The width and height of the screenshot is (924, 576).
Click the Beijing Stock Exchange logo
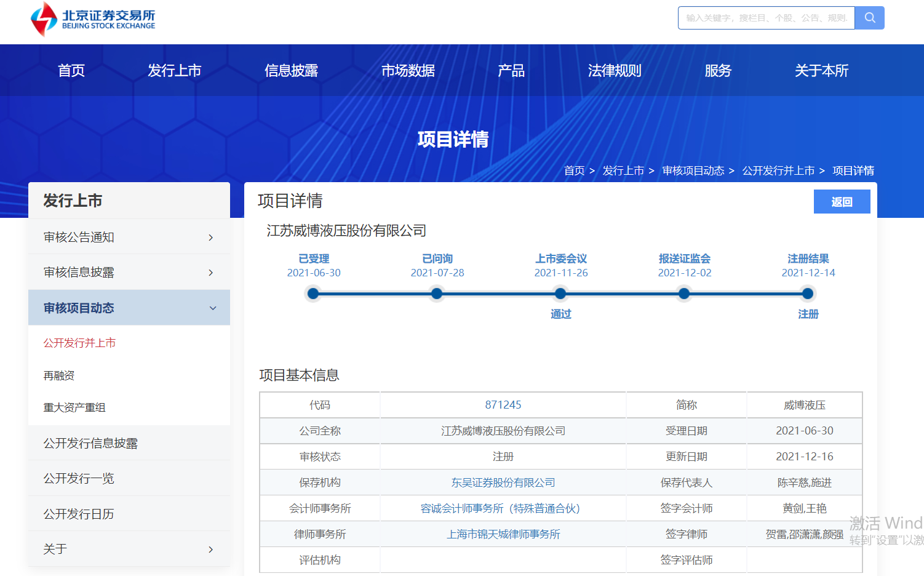(x=93, y=19)
